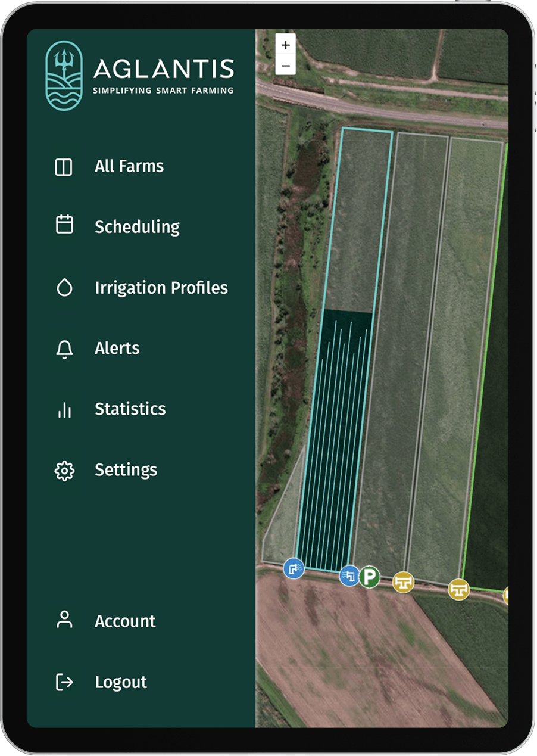537x756 pixels.
Task: Click the yellow valve marker nearest the P
Action: [403, 582]
